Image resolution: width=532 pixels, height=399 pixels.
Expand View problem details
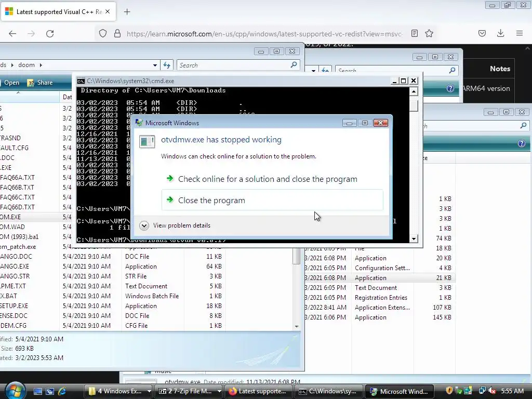[175, 225]
